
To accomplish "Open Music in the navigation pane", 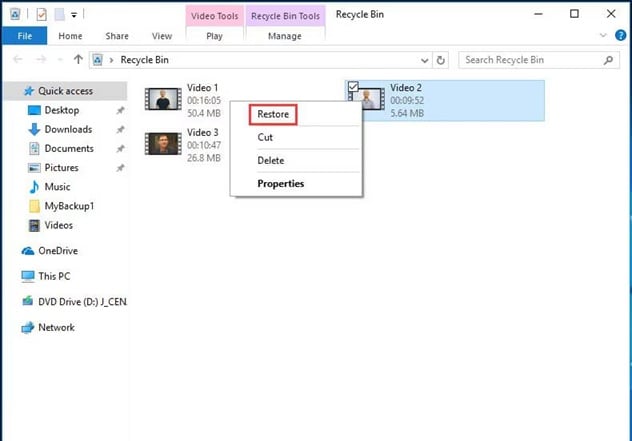I will 57,187.
